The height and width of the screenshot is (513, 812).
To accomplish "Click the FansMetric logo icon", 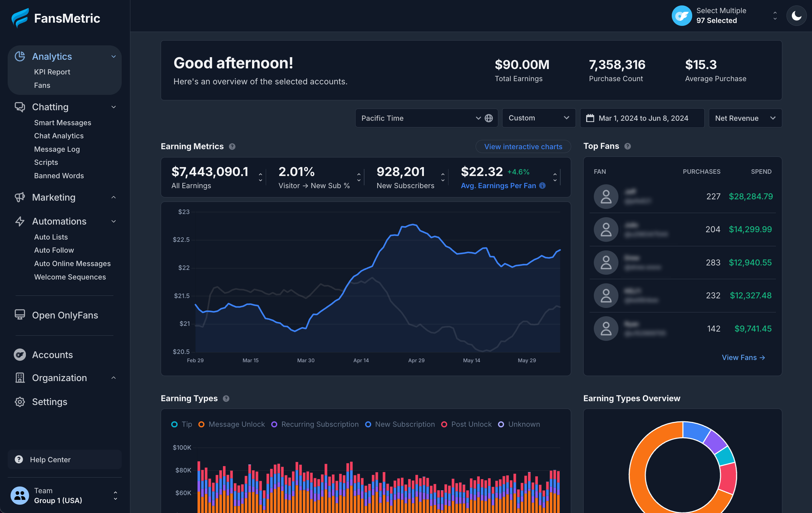I will 20,18.
